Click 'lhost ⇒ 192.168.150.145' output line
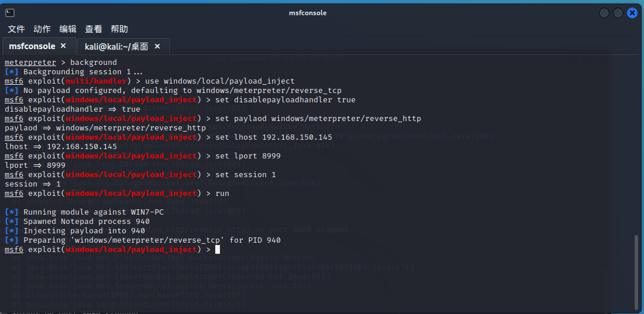Screen dimensions: 644x314 coord(61,147)
